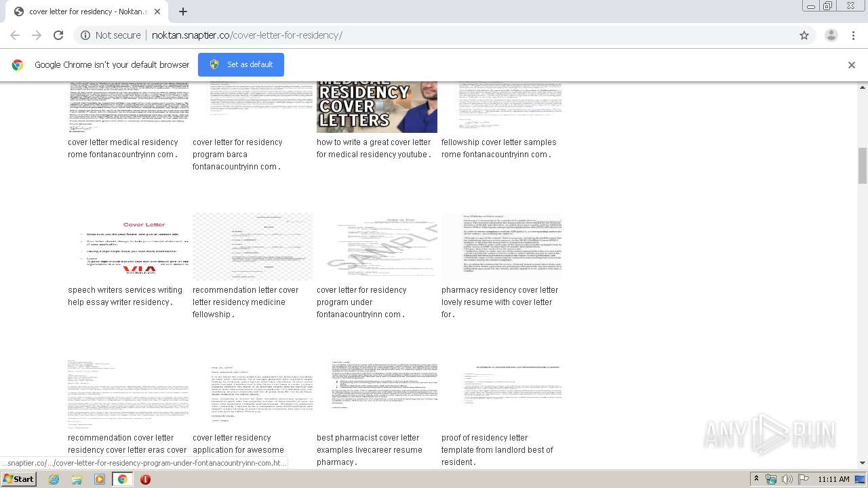The height and width of the screenshot is (488, 868).
Task: Open the red stop-sign taskbar icon
Action: pos(145,479)
